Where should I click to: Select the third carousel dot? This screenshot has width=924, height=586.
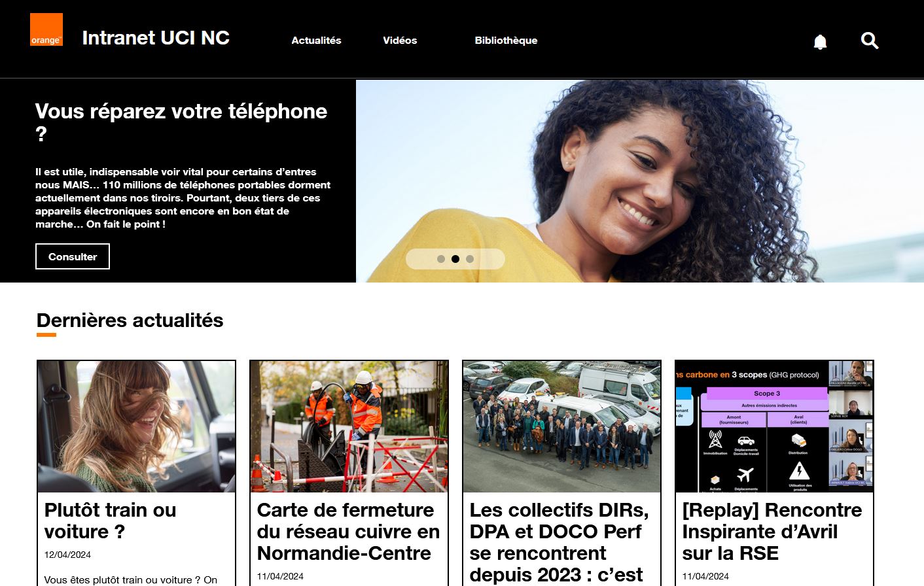470,259
